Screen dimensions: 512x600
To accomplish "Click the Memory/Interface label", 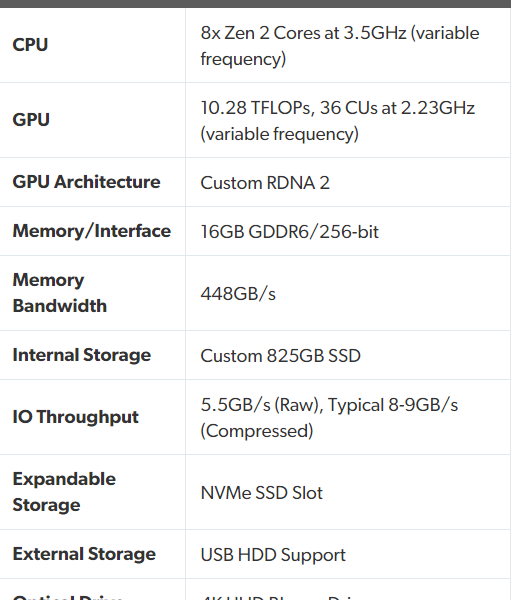I will tap(92, 231).
